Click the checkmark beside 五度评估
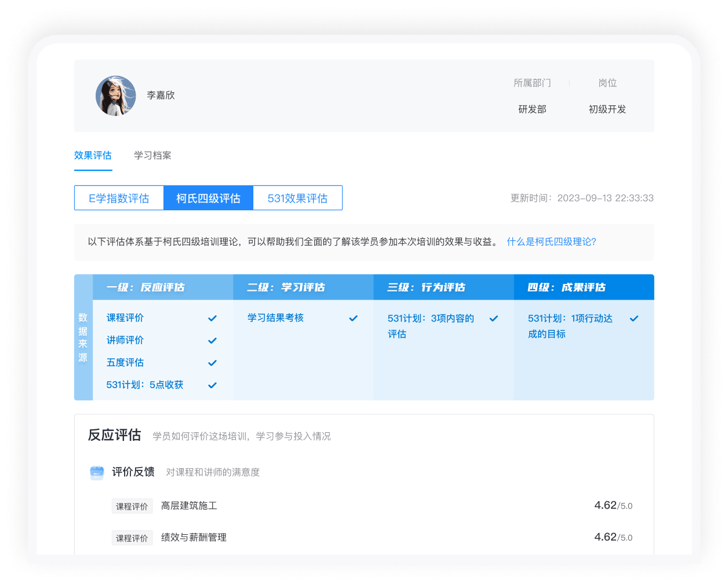Viewport: 728px width, 584px height. [212, 362]
